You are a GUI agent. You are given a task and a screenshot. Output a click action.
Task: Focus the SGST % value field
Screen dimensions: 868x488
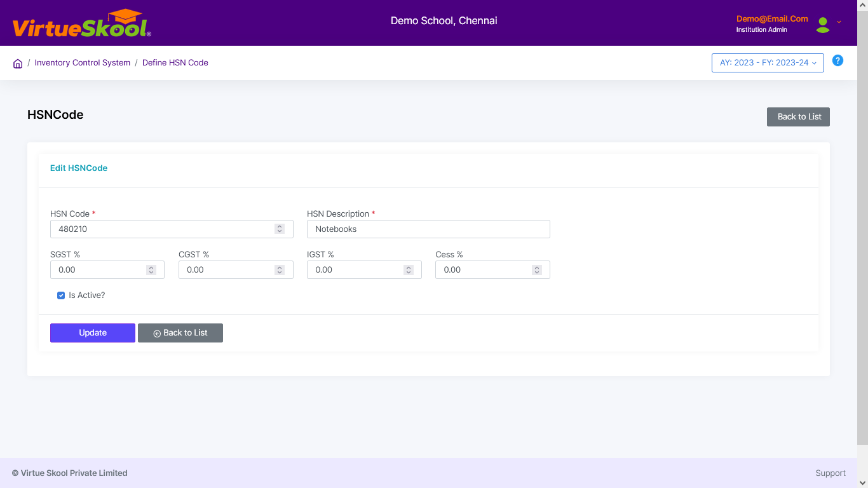107,269
